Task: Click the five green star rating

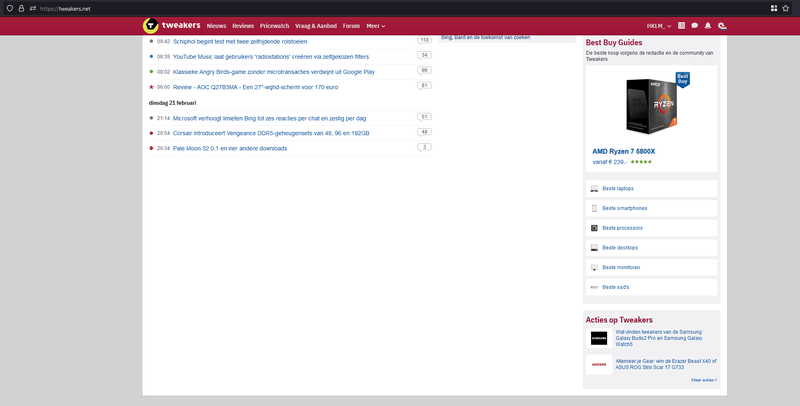Action: pos(641,162)
